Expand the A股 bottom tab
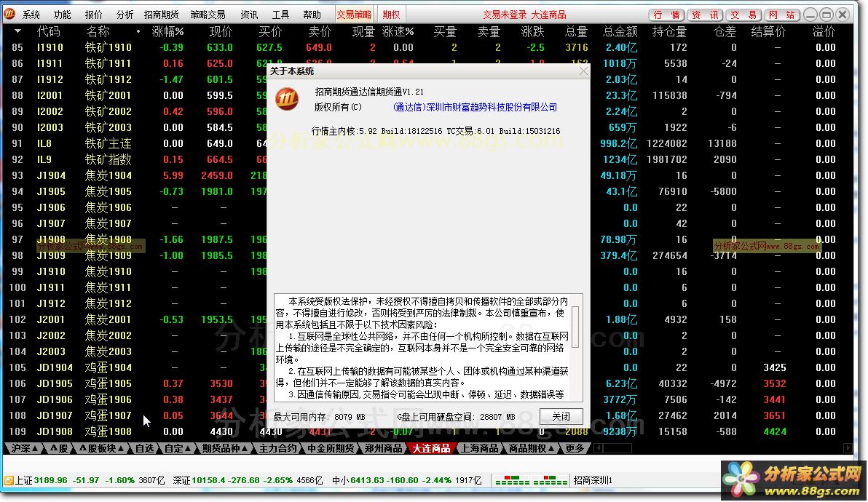Screen dimensions: 868x502 point(59,448)
